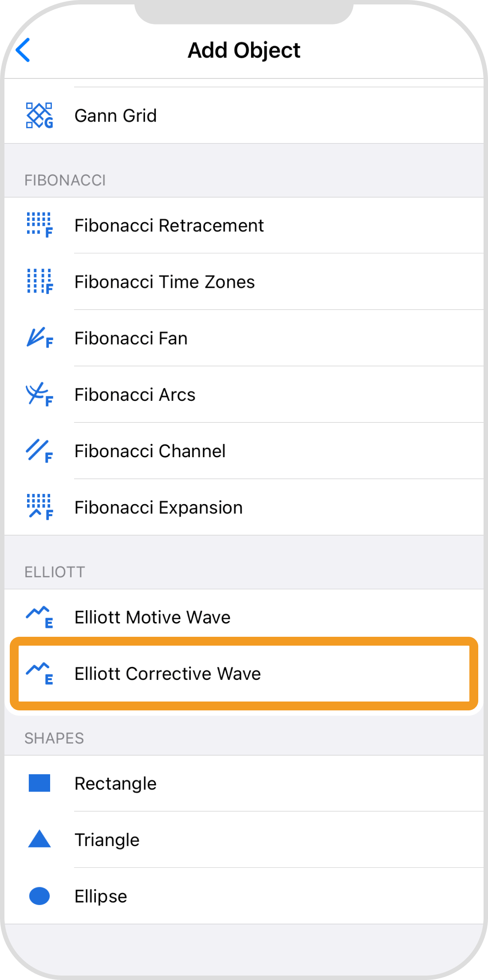The height and width of the screenshot is (980, 488).
Task: Select Elliott Corrective Wave object
Action: (167, 674)
